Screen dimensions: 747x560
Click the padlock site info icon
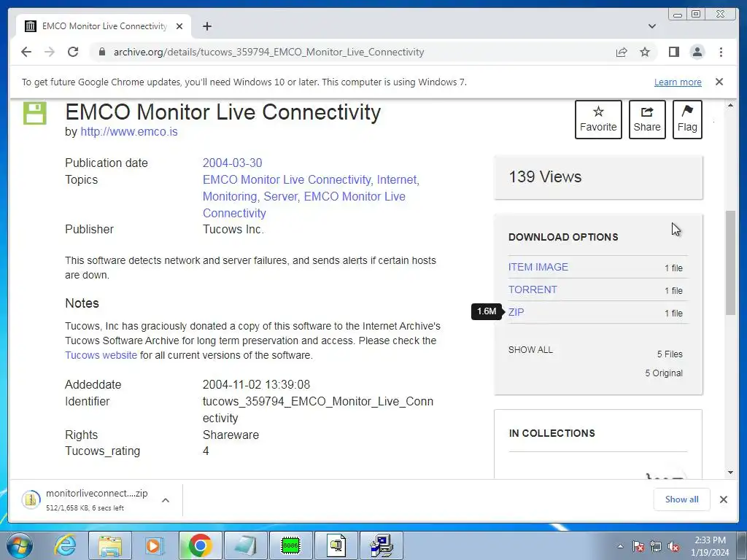102,52
